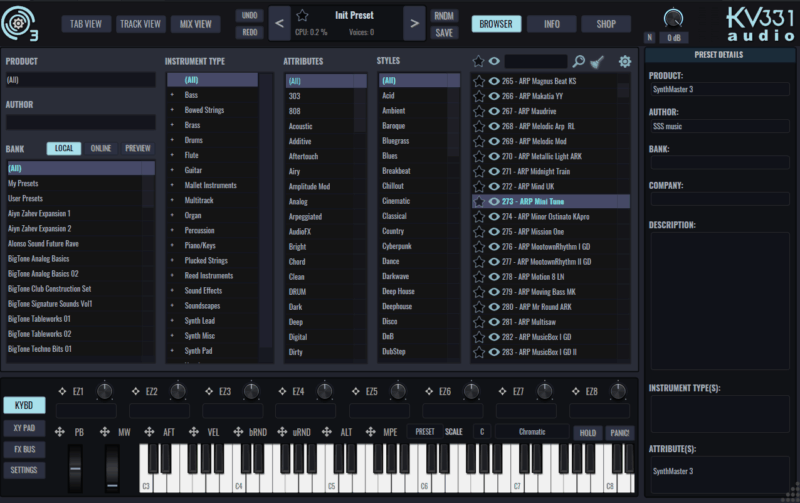Star preset 280 - ARP Mr Round ARK

(479, 307)
